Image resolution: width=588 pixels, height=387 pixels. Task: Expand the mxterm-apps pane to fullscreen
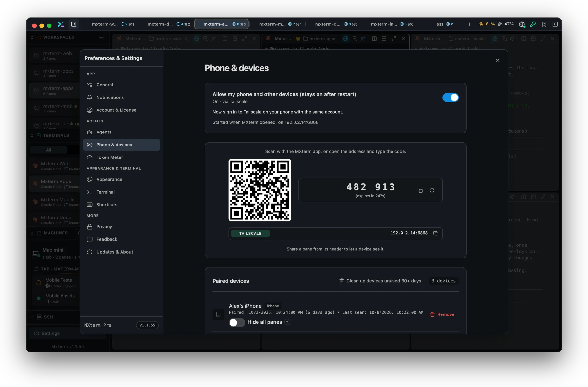pyautogui.click(x=393, y=39)
